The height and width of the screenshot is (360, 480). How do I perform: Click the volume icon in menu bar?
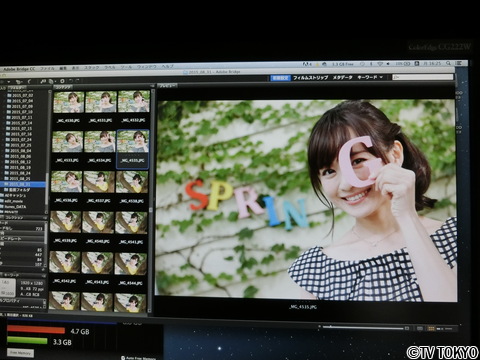(x=387, y=63)
